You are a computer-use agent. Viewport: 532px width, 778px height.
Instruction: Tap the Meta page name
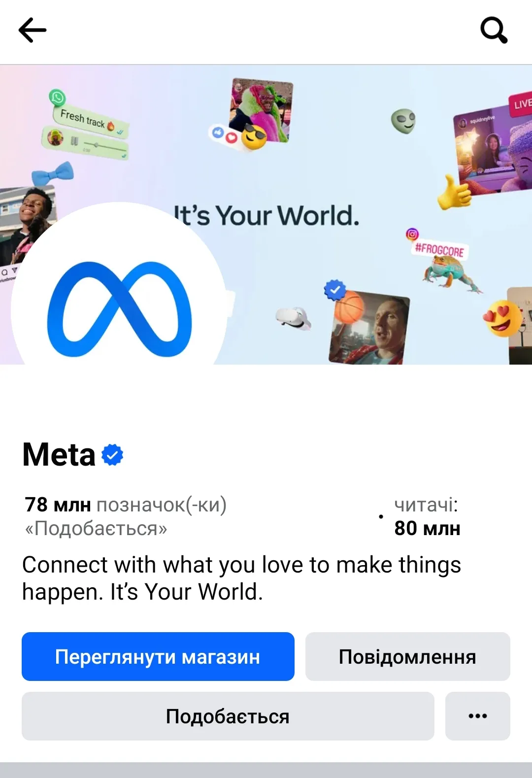[59, 454]
